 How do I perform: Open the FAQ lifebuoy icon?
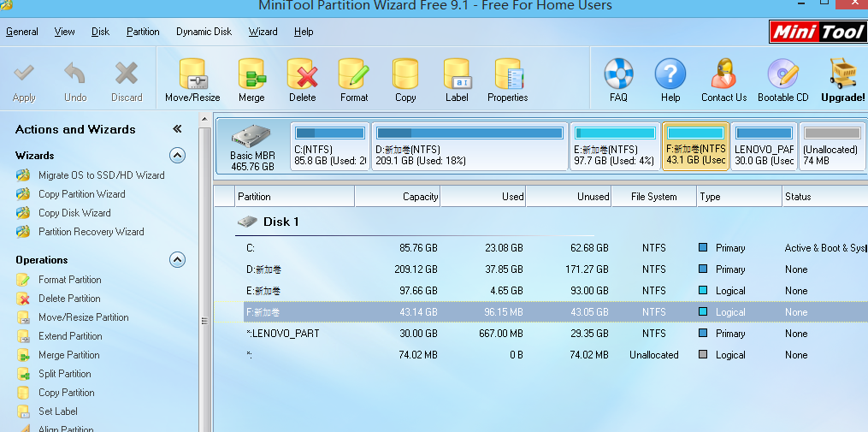(x=618, y=74)
